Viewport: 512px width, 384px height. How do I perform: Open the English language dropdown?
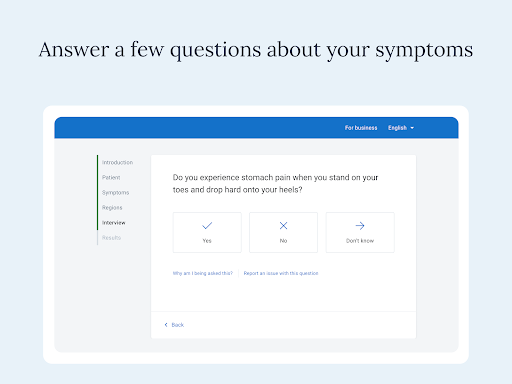coord(401,128)
